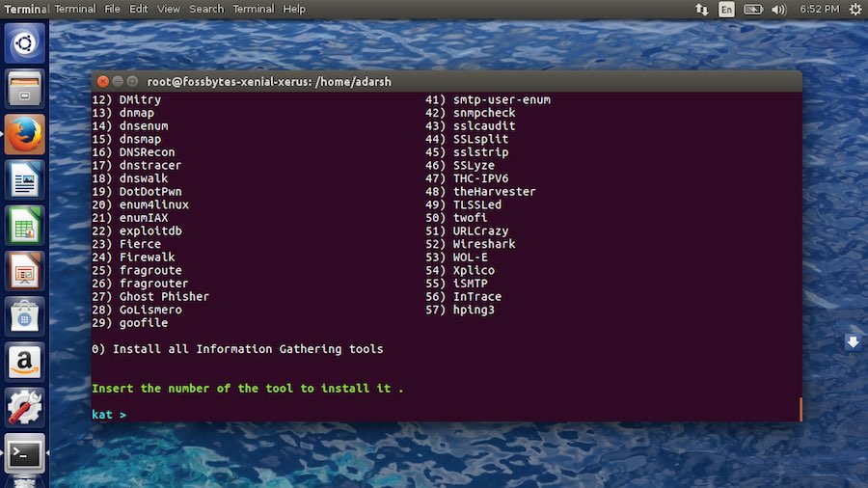
Task: Launch Firefox web browser
Action: coord(25,134)
